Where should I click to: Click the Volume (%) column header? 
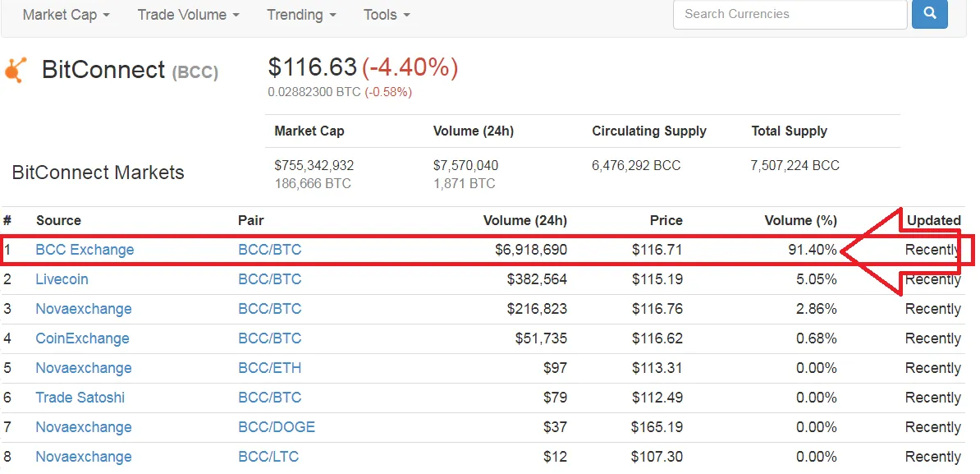coord(800,220)
